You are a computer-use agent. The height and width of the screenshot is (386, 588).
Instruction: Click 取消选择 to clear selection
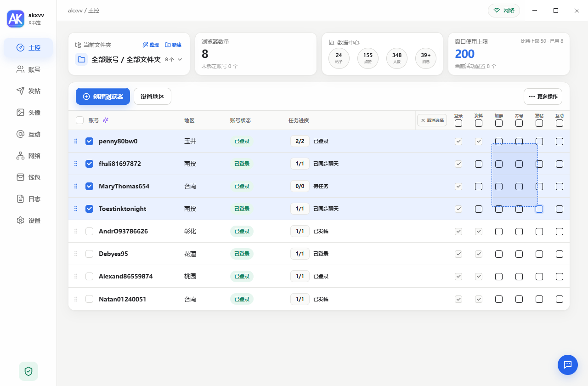coord(432,120)
